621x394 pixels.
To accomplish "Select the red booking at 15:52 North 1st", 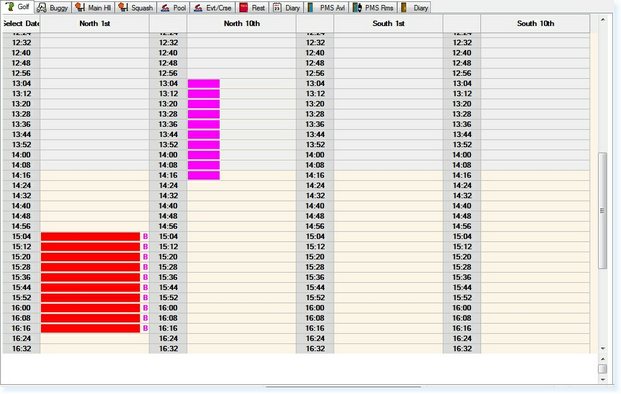I will (90, 298).
